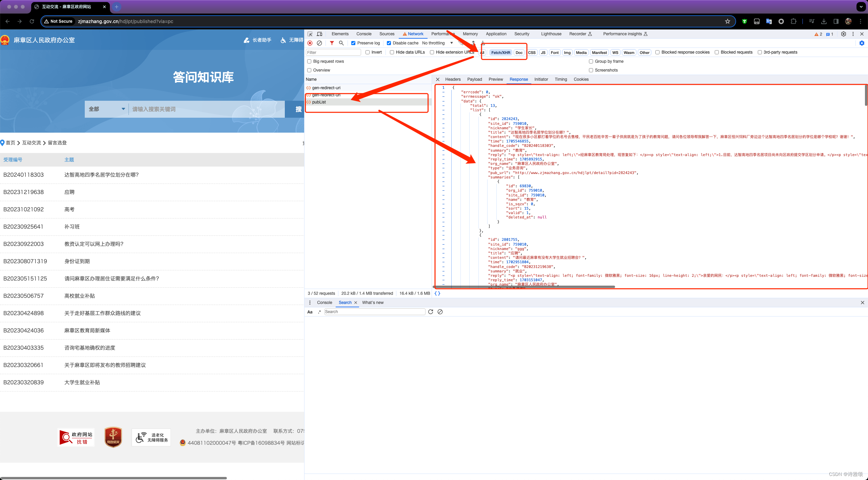Image resolution: width=868 pixels, height=480 pixels.
Task: Switch to the Elements panel
Action: coord(340,34)
